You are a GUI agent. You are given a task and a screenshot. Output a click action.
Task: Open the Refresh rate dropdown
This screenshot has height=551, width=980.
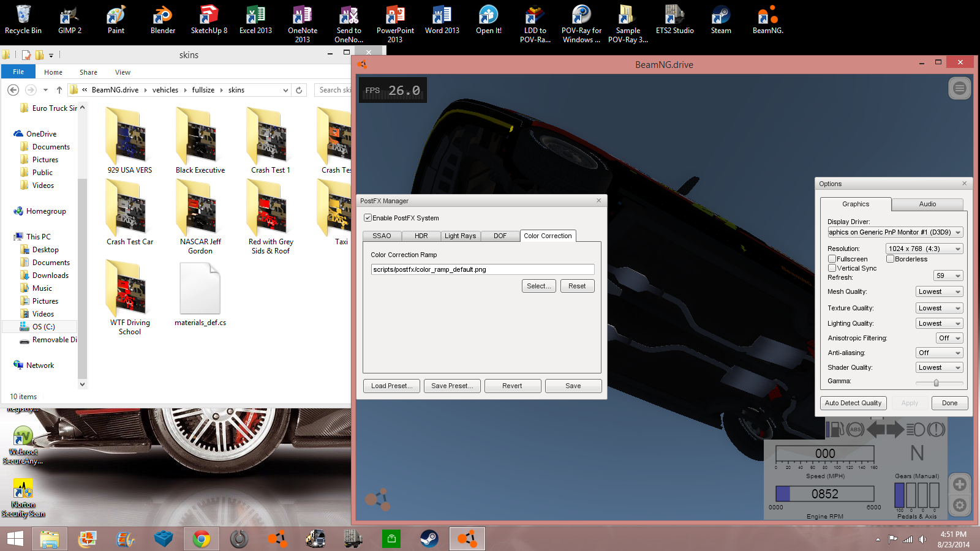point(948,276)
